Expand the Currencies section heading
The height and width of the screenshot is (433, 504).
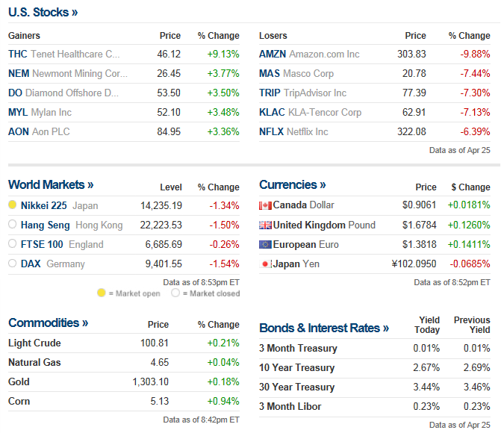(293, 184)
